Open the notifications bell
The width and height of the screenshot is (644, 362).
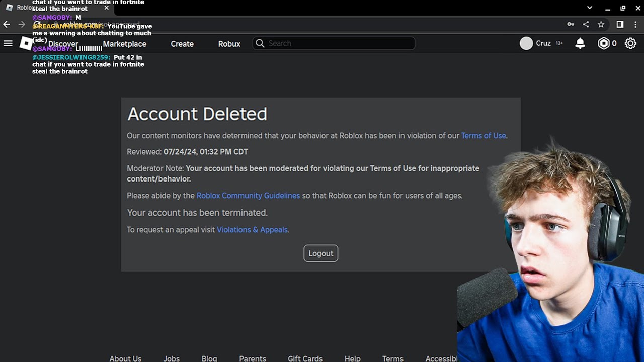580,43
